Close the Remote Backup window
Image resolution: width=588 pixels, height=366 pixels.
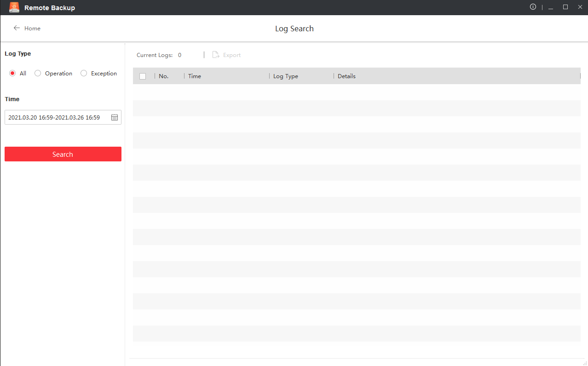(580, 7)
